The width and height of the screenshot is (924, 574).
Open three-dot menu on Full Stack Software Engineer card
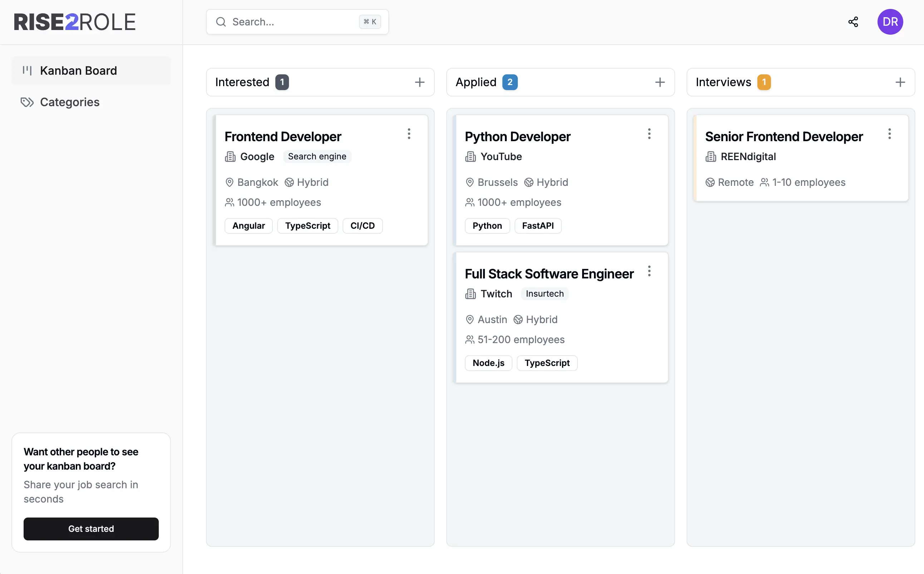[x=649, y=271]
